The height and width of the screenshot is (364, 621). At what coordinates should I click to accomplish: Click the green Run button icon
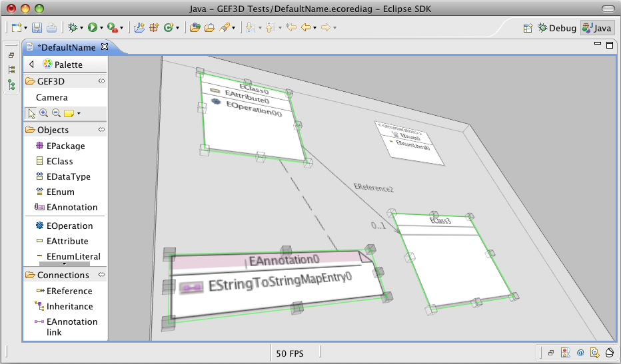pos(93,27)
